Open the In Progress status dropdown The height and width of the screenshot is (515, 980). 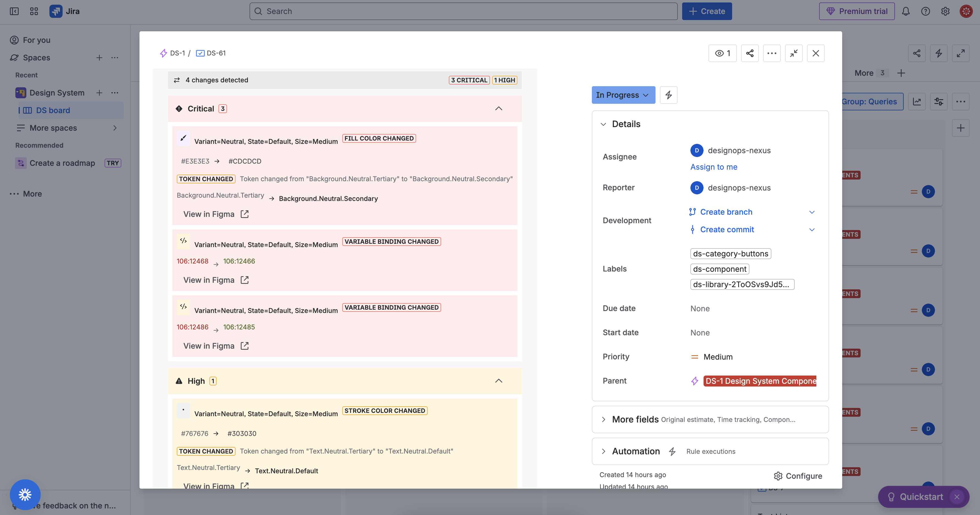tap(623, 95)
